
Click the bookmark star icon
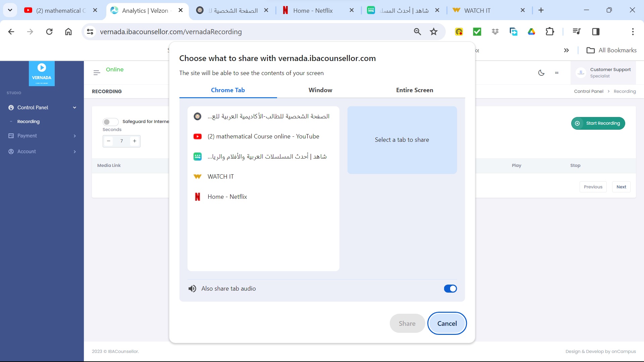[434, 32]
